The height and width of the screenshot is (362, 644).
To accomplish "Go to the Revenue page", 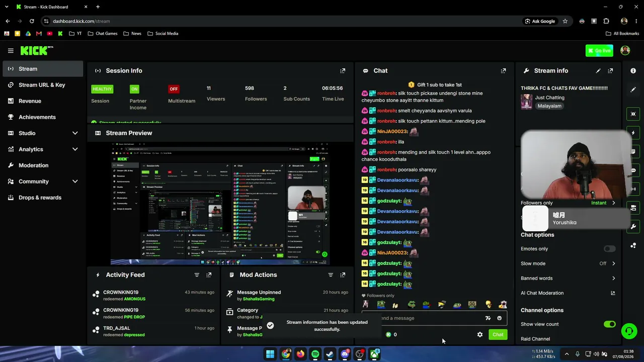I will [43, 101].
